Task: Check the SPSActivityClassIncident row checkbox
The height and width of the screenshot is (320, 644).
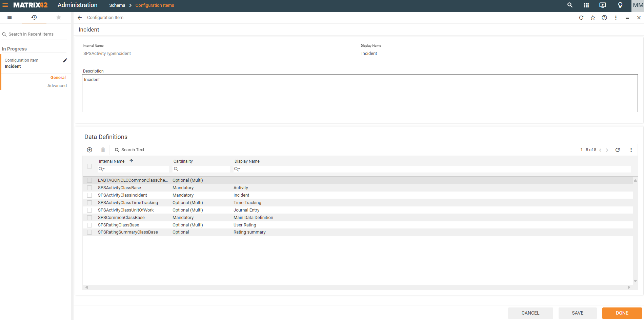Action: tap(89, 195)
